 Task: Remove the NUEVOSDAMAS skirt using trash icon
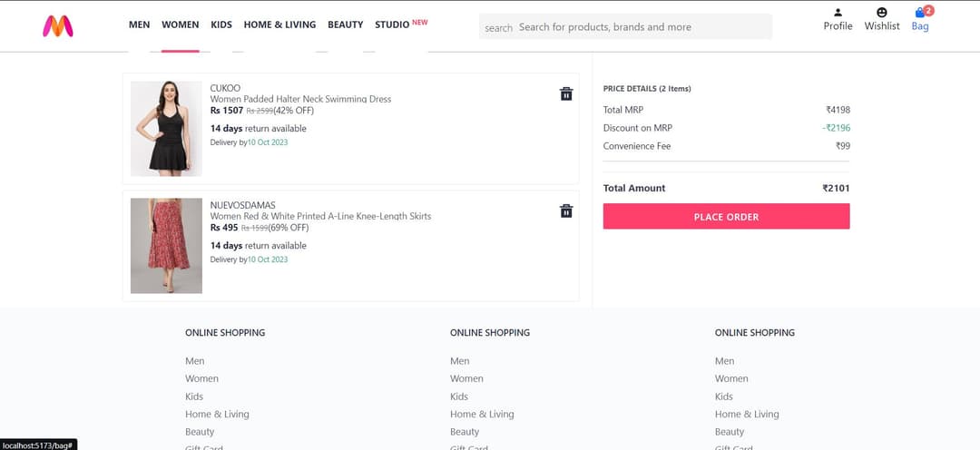click(x=566, y=210)
